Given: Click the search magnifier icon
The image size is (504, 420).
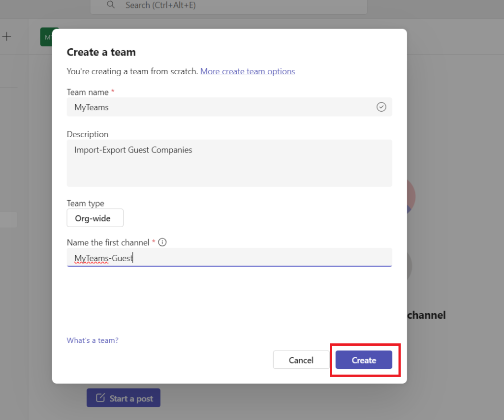Looking at the screenshot, I should (x=110, y=5).
